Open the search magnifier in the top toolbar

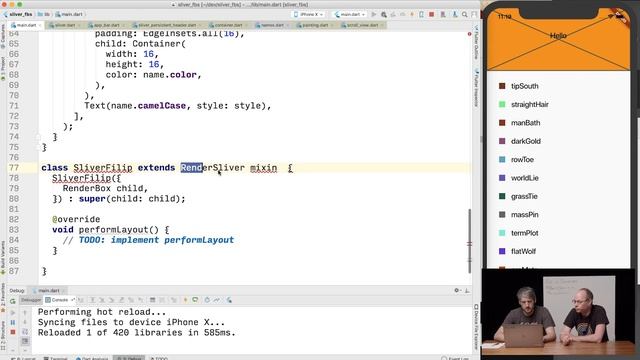tap(464, 14)
